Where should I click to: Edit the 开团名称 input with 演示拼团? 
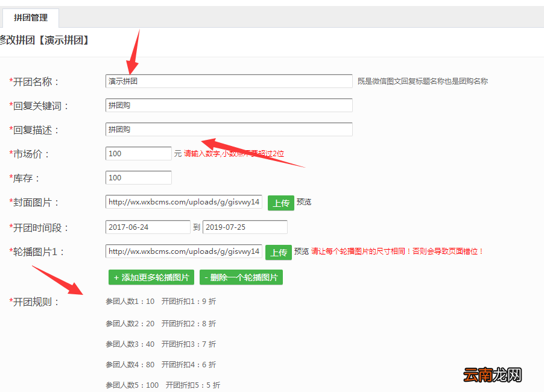229,81
